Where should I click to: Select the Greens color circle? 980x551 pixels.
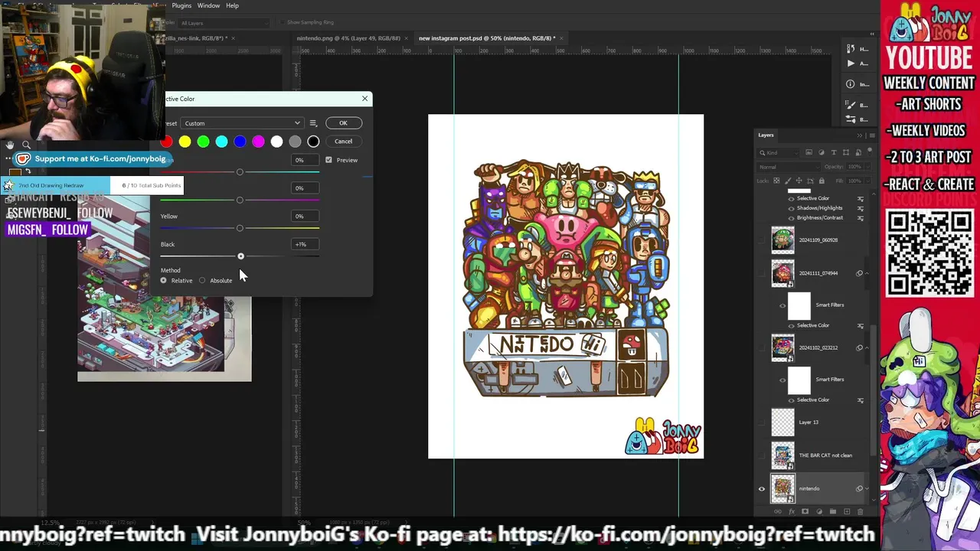203,142
